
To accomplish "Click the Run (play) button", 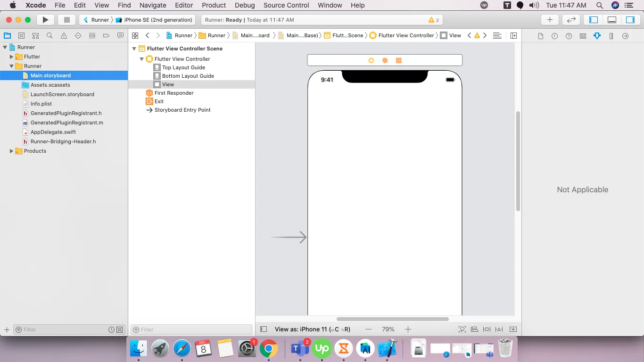I will 45,20.
